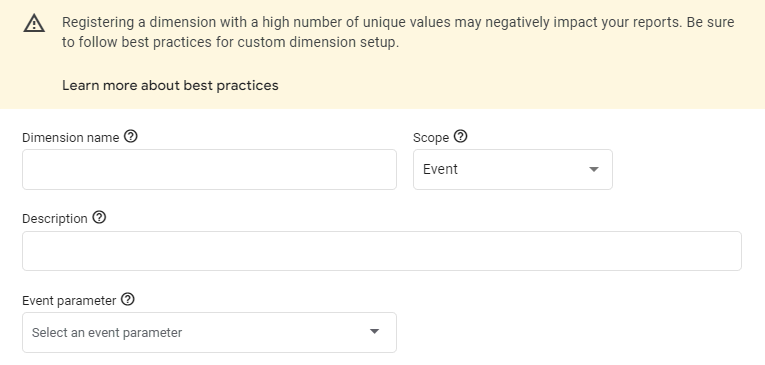Click the Event parameter dropdown arrow
This screenshot has width=765, height=365.
pyautogui.click(x=374, y=331)
